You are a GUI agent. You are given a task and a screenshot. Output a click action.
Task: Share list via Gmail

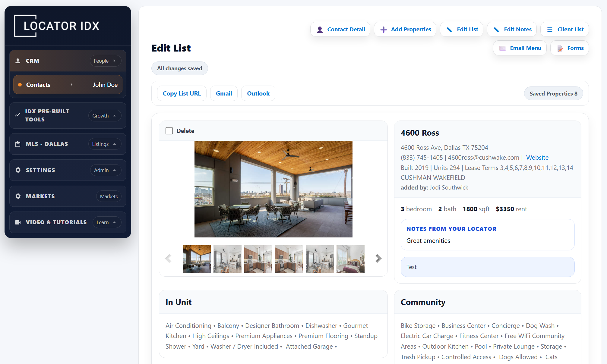click(224, 93)
